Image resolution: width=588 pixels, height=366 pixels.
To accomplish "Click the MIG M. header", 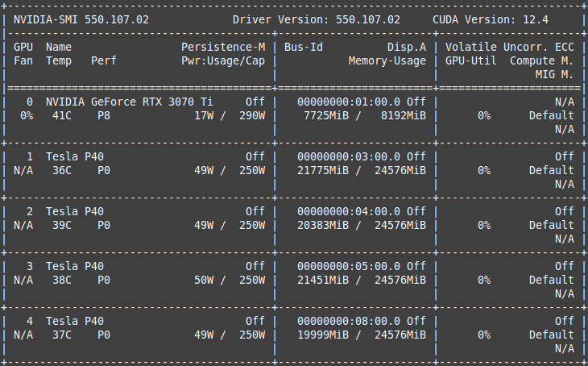I will point(554,74).
